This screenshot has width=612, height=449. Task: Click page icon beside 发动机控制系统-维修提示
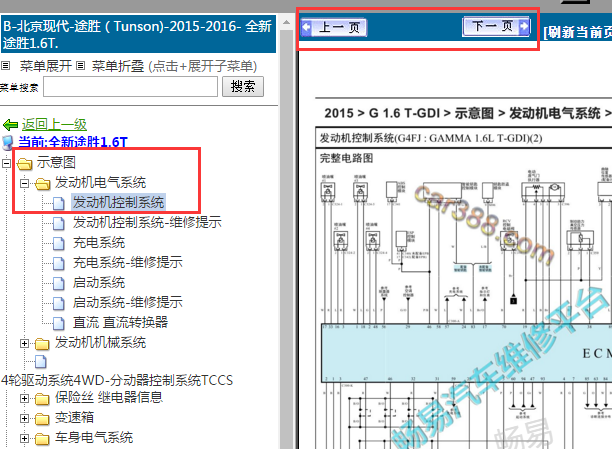click(x=59, y=223)
